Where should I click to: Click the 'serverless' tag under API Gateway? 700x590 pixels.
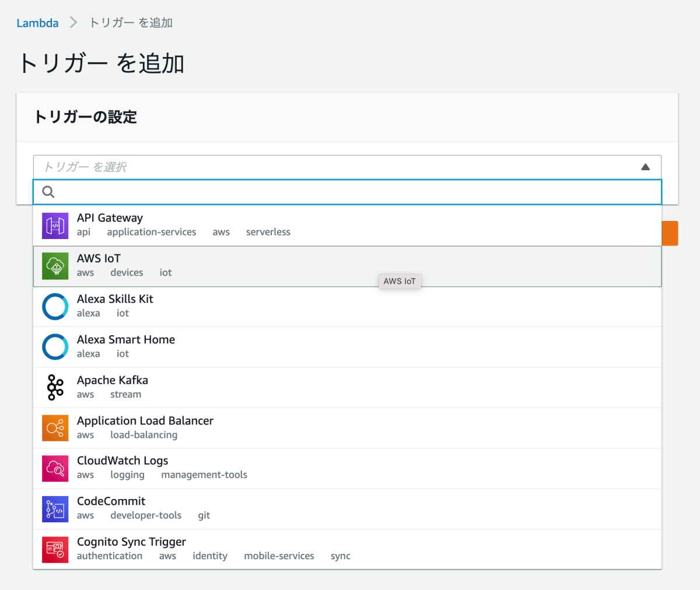pyautogui.click(x=268, y=232)
